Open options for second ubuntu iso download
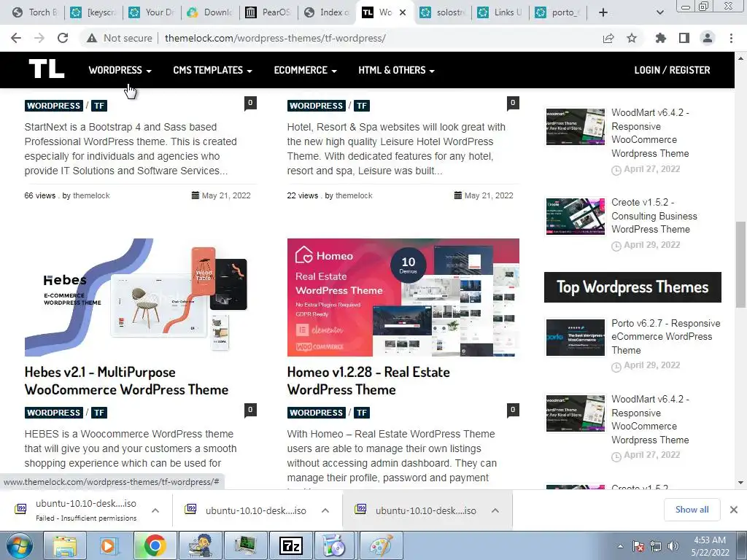The width and height of the screenshot is (747, 560). 325,510
